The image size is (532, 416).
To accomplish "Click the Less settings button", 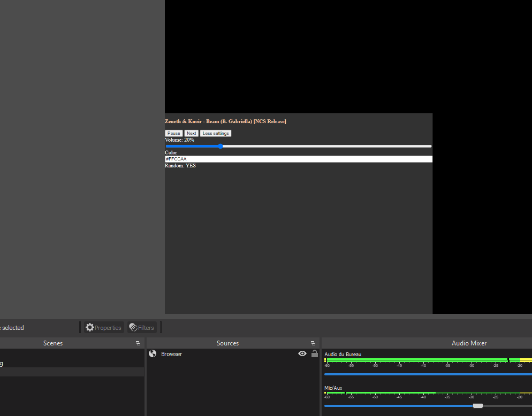I will [215, 133].
